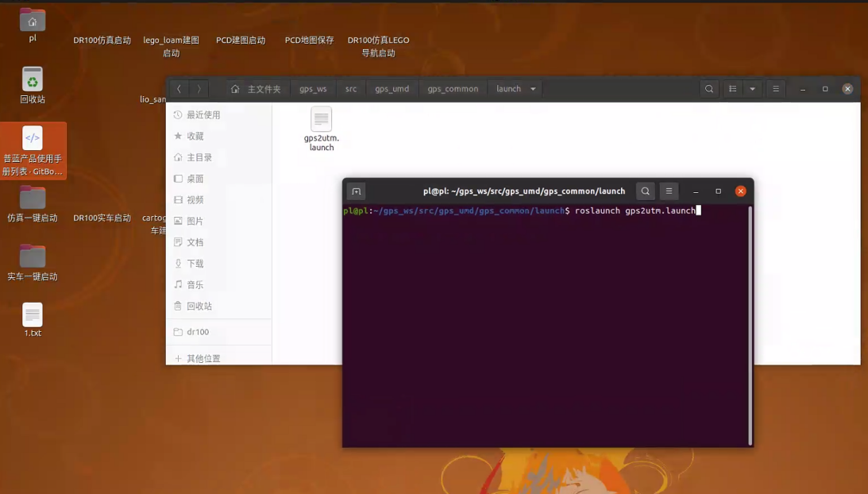Go back with file manager back arrow

click(x=179, y=89)
